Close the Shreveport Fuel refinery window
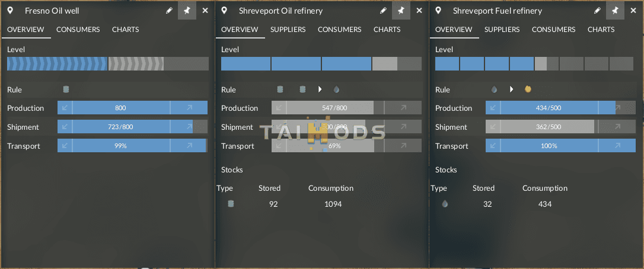This screenshot has height=269, width=644. coord(633,11)
